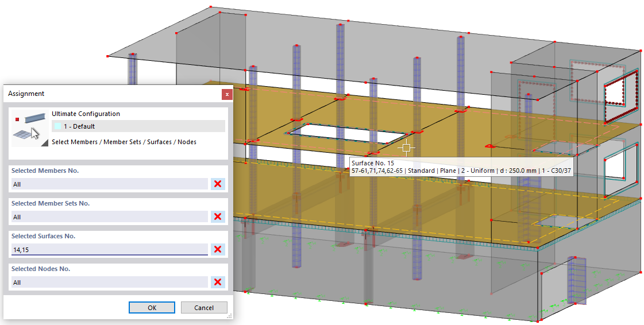
Task: Click the Surface No. 15 tooltip
Action: (461, 167)
